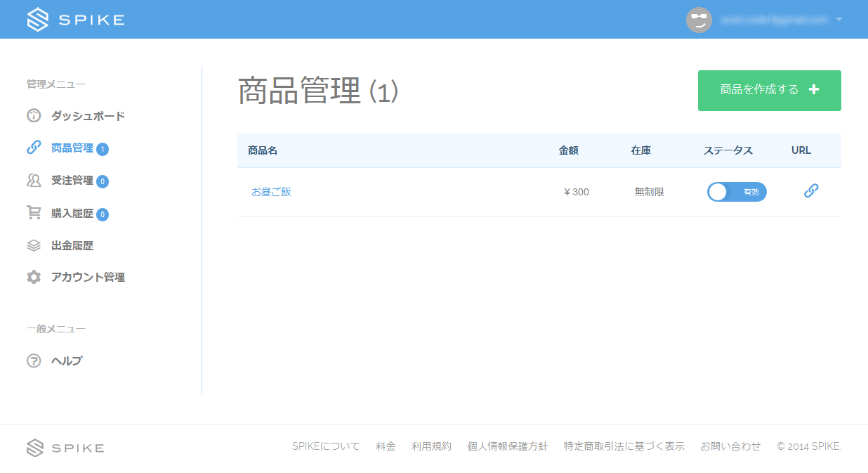Click the 管理メニュー section label
The width and height of the screenshot is (868, 473).
(x=56, y=84)
